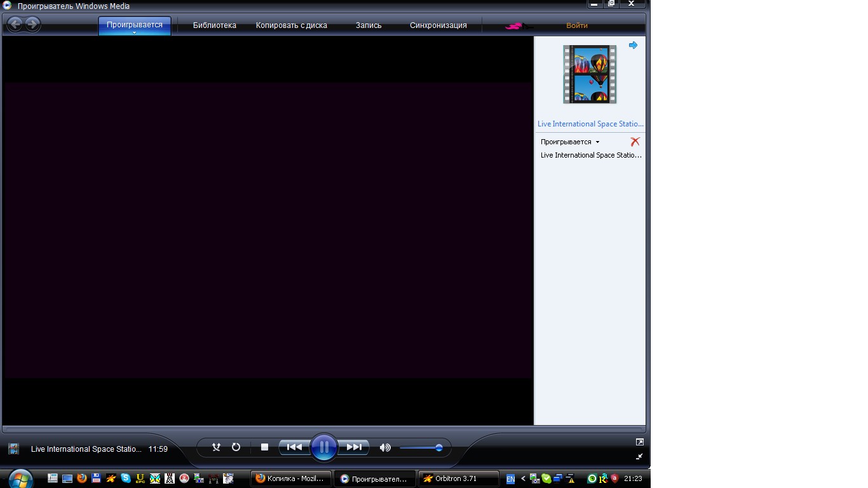Screen dimensions: 868x488
Task: Clear the playlist with the red X
Action: pos(635,142)
